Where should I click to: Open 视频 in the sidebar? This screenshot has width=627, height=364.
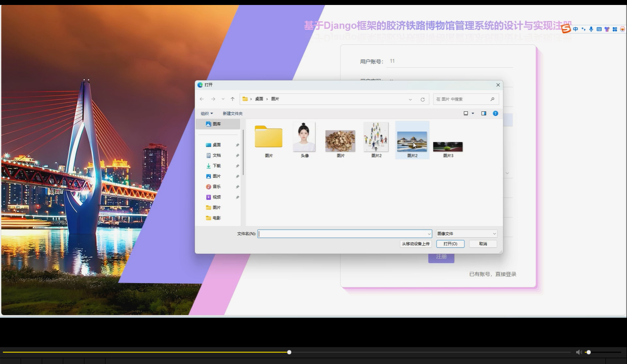(x=217, y=197)
